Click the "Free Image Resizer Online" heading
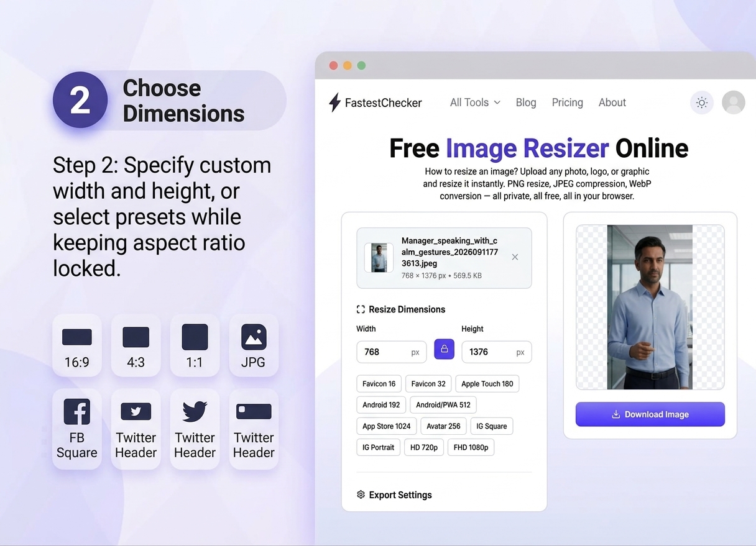756x546 pixels. click(539, 148)
